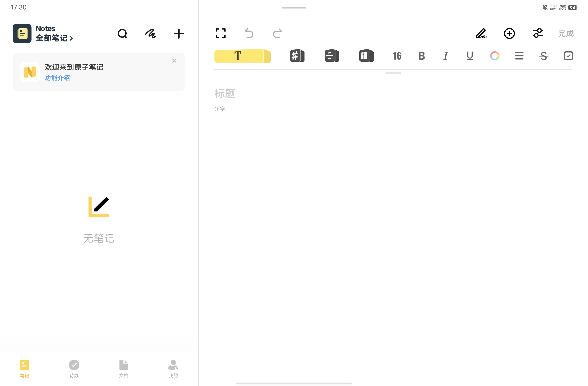Open the note settings sliders icon

(x=538, y=33)
